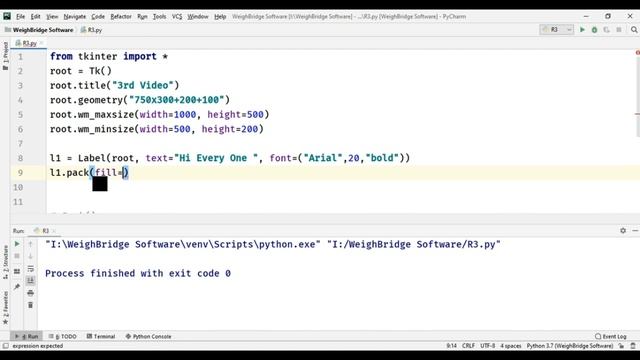Screen dimensions: 640x360
Task: Open the VCS menu
Action: (x=177, y=16)
